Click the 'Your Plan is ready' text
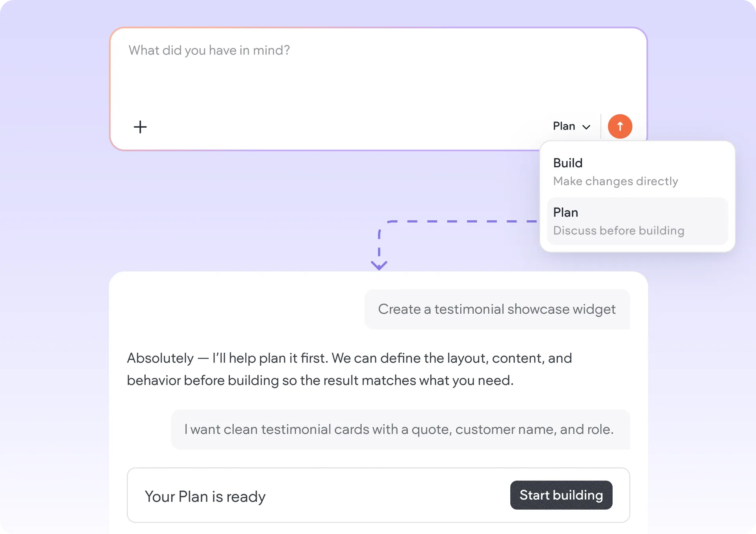The width and height of the screenshot is (756, 534). pyautogui.click(x=205, y=497)
